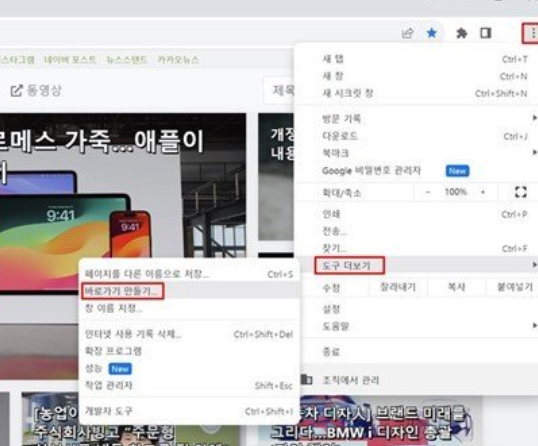Viewport: 538px width, 446px height.
Task: Open the extensions puzzle icon
Action: 461,33
